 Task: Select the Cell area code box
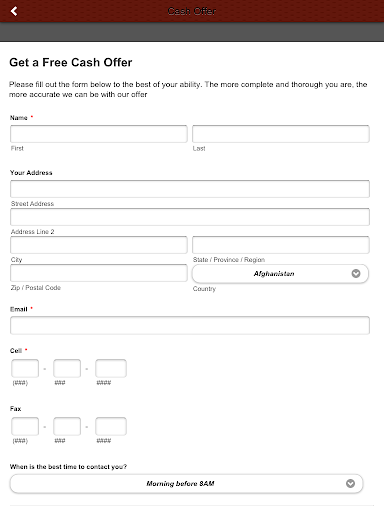pyautogui.click(x=25, y=368)
